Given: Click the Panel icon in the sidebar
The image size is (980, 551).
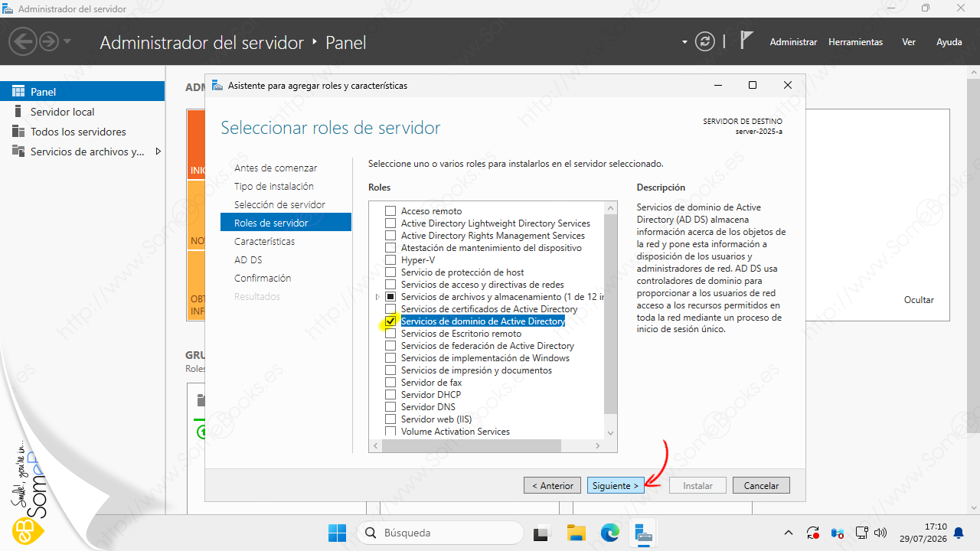Looking at the screenshot, I should pyautogui.click(x=18, y=92).
